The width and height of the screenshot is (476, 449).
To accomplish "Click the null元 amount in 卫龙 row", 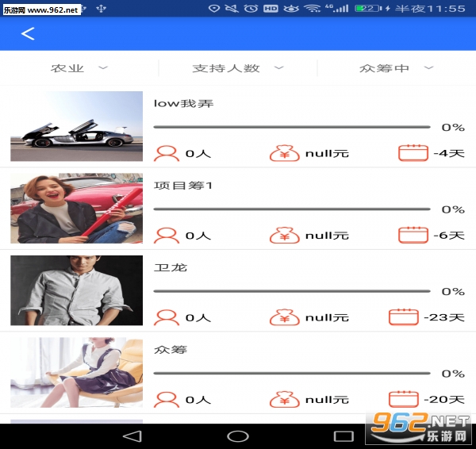I will [x=327, y=317].
